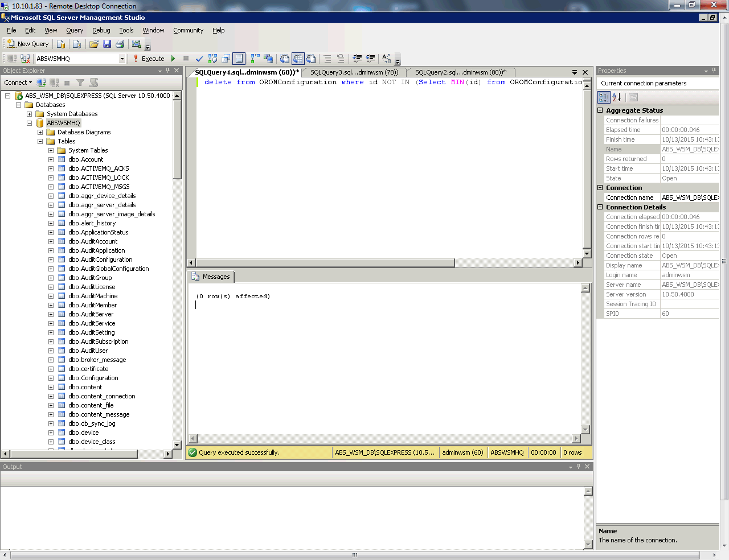This screenshot has width=729, height=560.
Task: Select the dbo.Configuration table
Action: coord(93,378)
